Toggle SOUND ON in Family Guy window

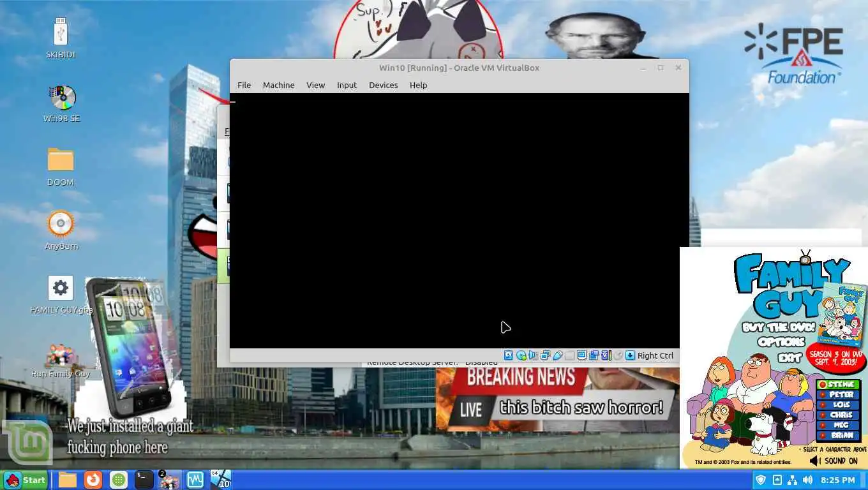pyautogui.click(x=835, y=461)
